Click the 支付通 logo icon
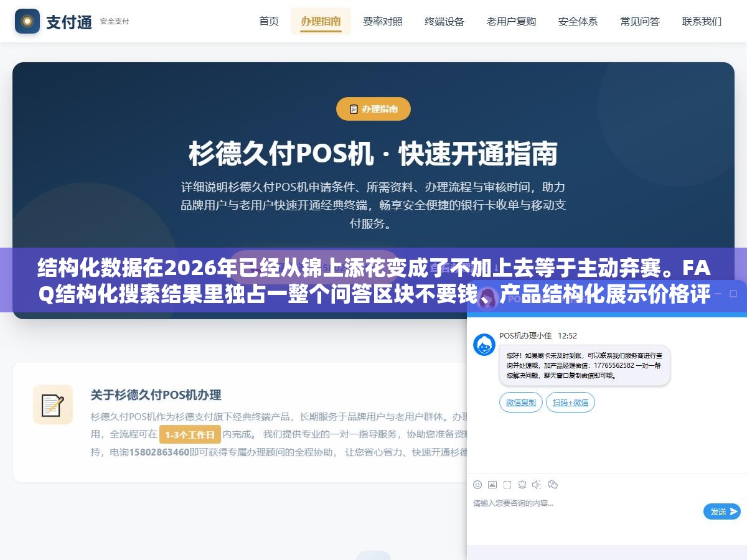 click(x=27, y=21)
